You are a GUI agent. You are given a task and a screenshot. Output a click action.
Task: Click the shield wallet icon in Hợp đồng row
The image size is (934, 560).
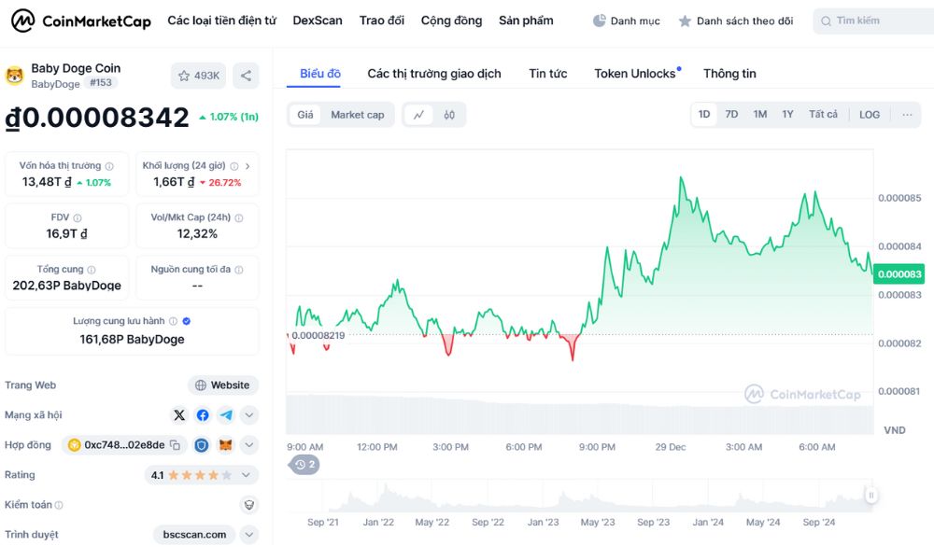[x=202, y=445]
